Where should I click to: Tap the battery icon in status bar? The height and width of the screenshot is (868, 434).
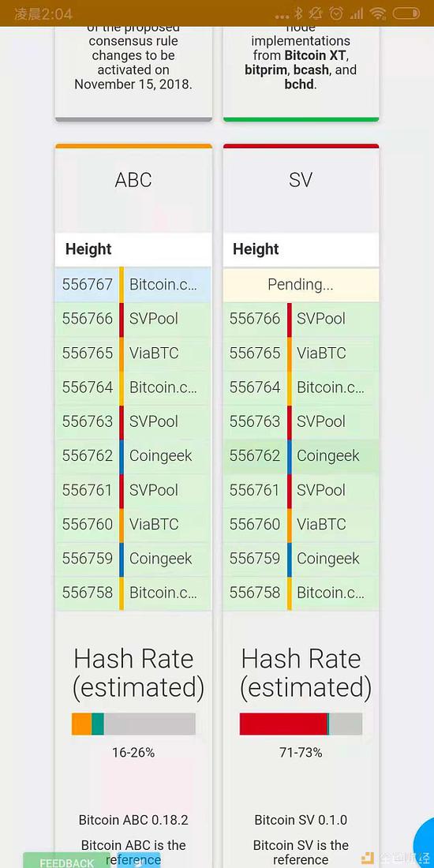407,13
